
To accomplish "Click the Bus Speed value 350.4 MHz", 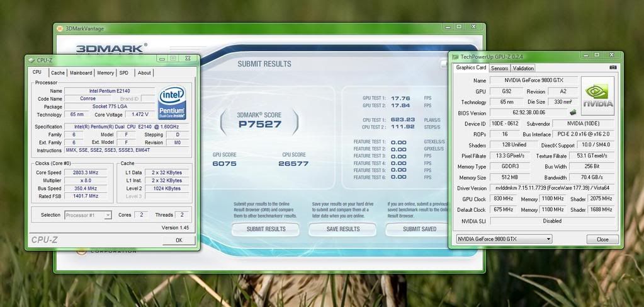I will click(86, 188).
